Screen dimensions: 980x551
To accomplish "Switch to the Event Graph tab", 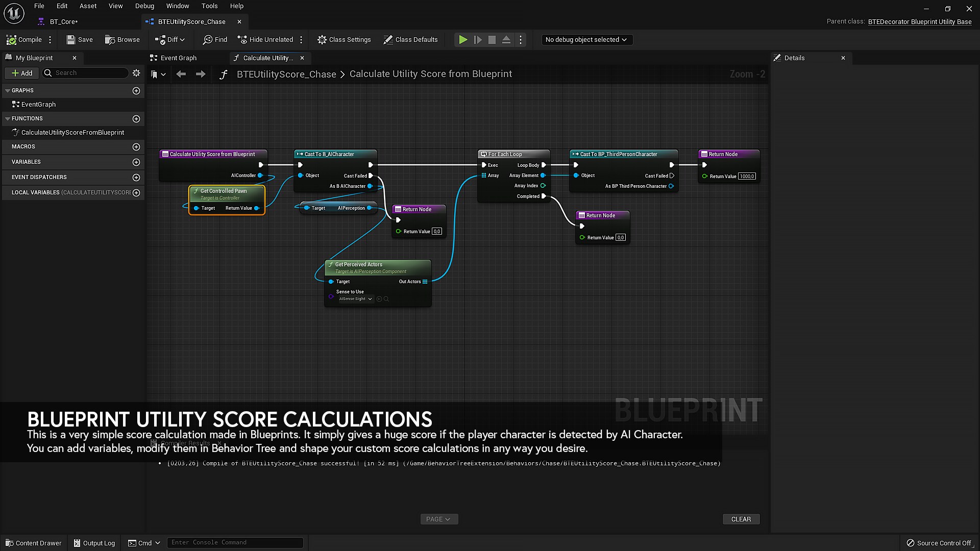I will 178,58.
